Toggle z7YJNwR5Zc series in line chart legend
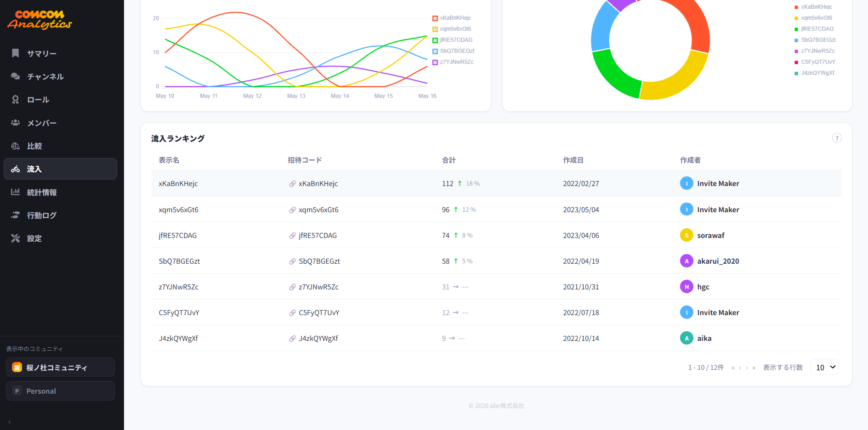Image resolution: width=868 pixels, height=430 pixels. tap(453, 62)
